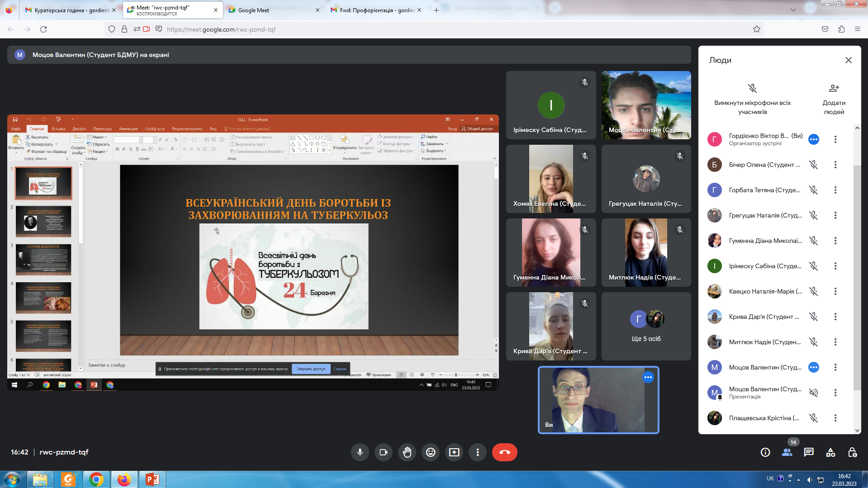Open options menu for Бічер Олена

[835, 165]
